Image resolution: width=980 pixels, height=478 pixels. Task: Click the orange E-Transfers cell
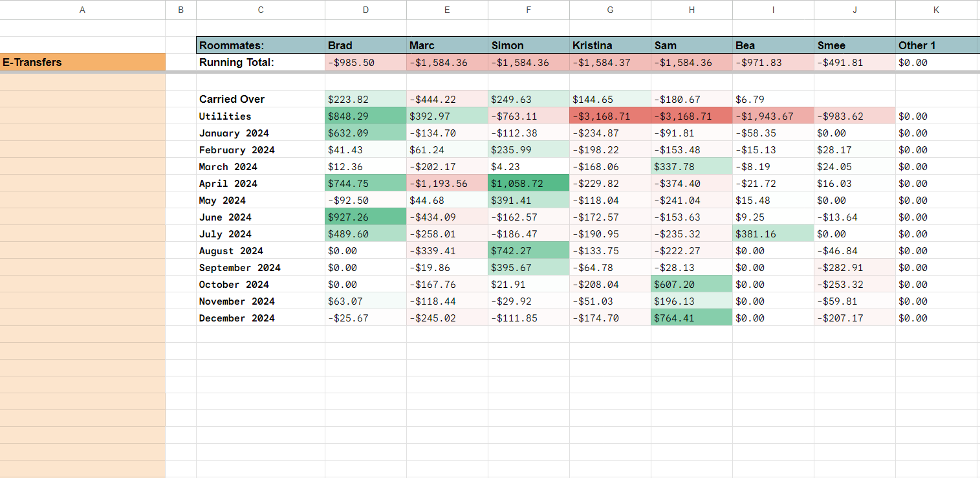(82, 63)
